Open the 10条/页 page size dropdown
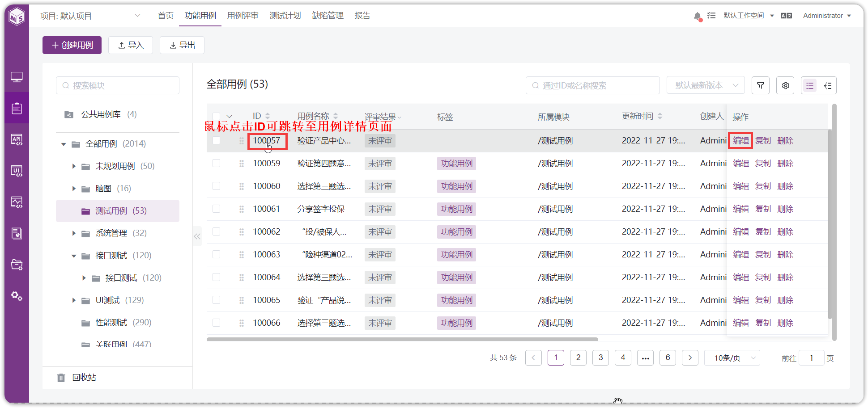 click(x=732, y=358)
